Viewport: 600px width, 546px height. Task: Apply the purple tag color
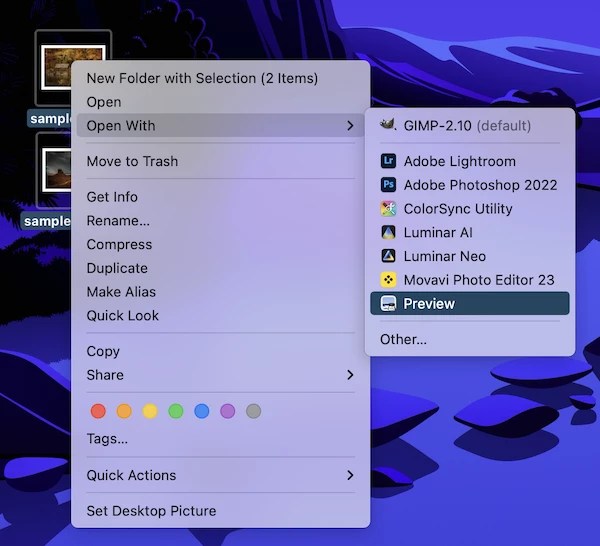tap(228, 411)
